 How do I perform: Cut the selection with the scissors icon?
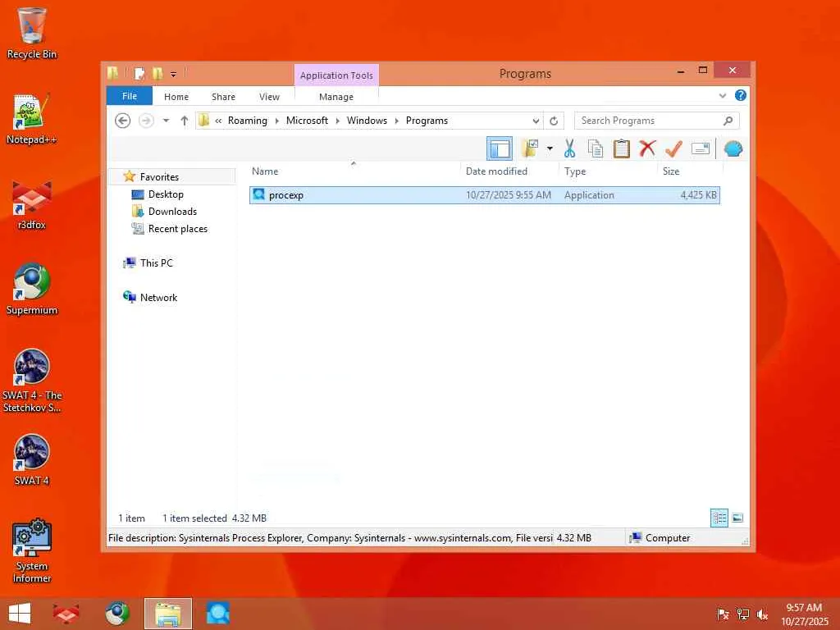(569, 148)
